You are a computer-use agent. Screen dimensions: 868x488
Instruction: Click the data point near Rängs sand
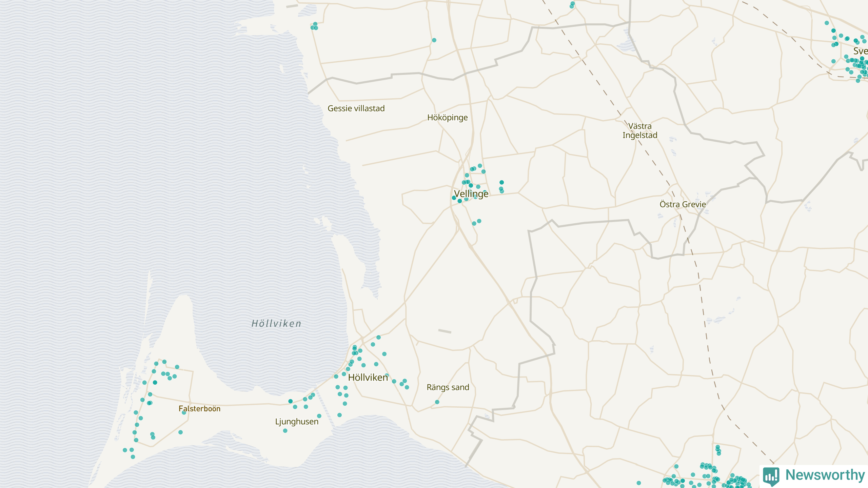(x=437, y=402)
